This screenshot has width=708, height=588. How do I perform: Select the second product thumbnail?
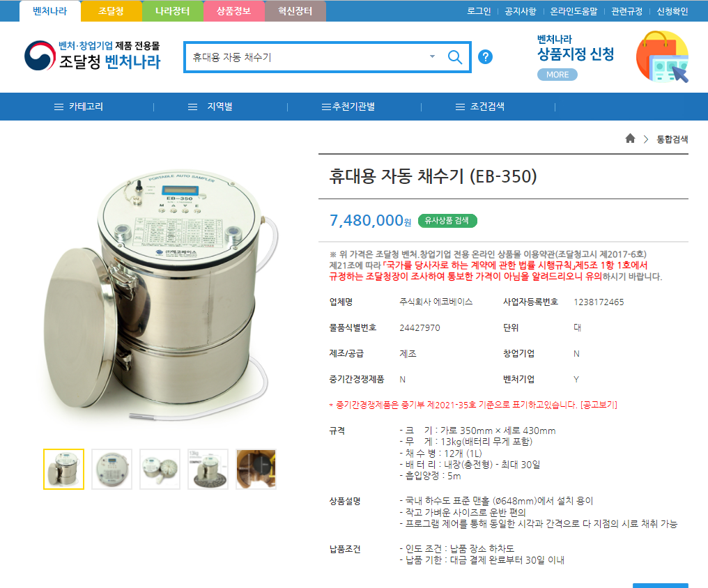[112, 470]
